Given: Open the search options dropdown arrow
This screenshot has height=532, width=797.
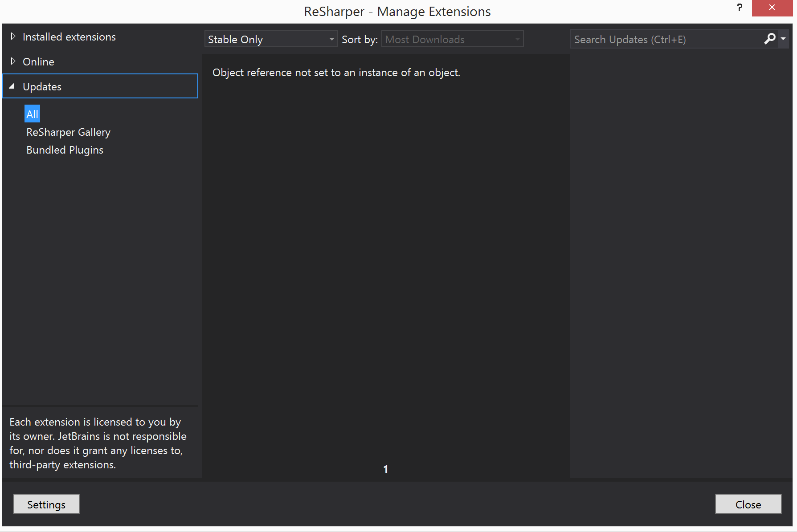Looking at the screenshot, I should click(x=783, y=39).
